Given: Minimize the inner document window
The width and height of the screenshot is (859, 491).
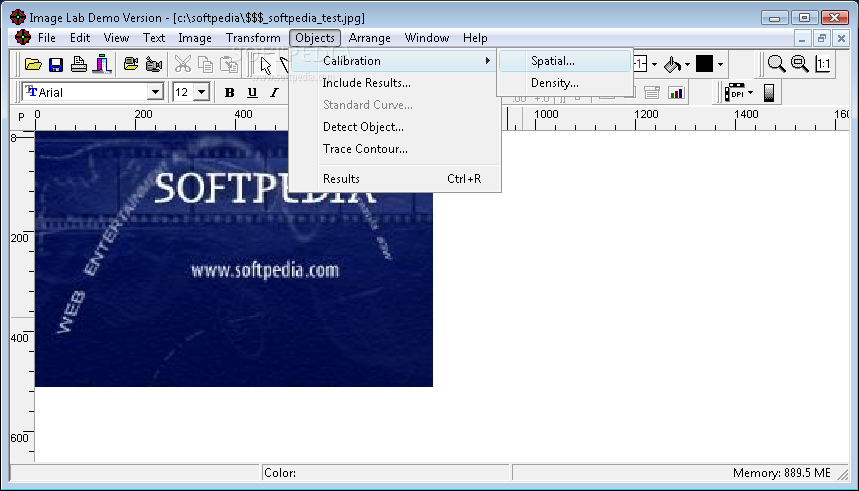Looking at the screenshot, I should point(802,38).
